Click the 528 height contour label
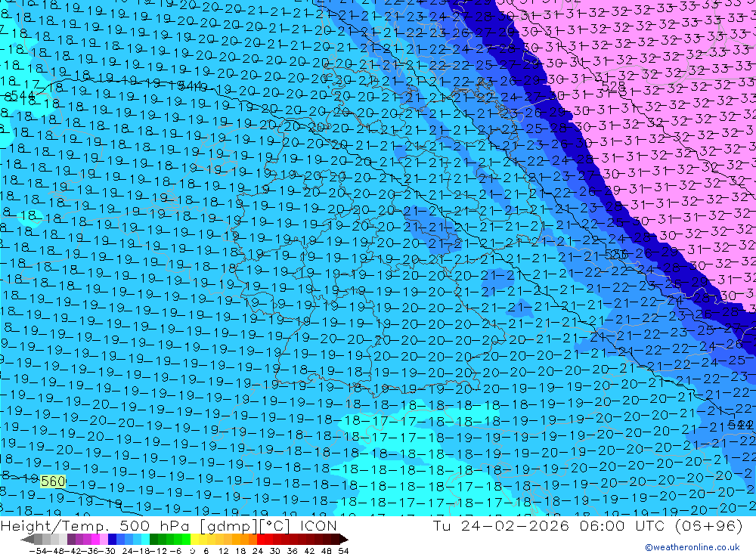 tap(613, 87)
